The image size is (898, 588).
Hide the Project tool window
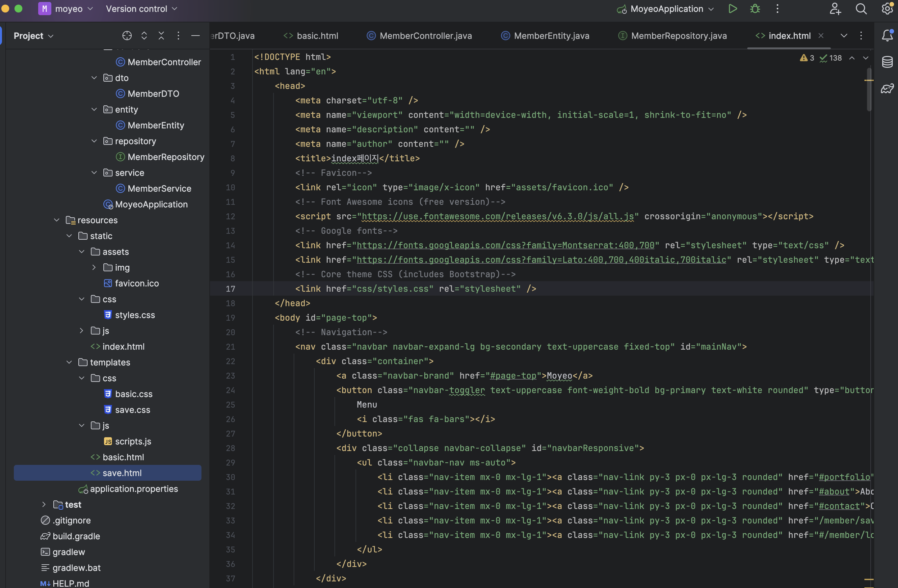pyautogui.click(x=196, y=36)
